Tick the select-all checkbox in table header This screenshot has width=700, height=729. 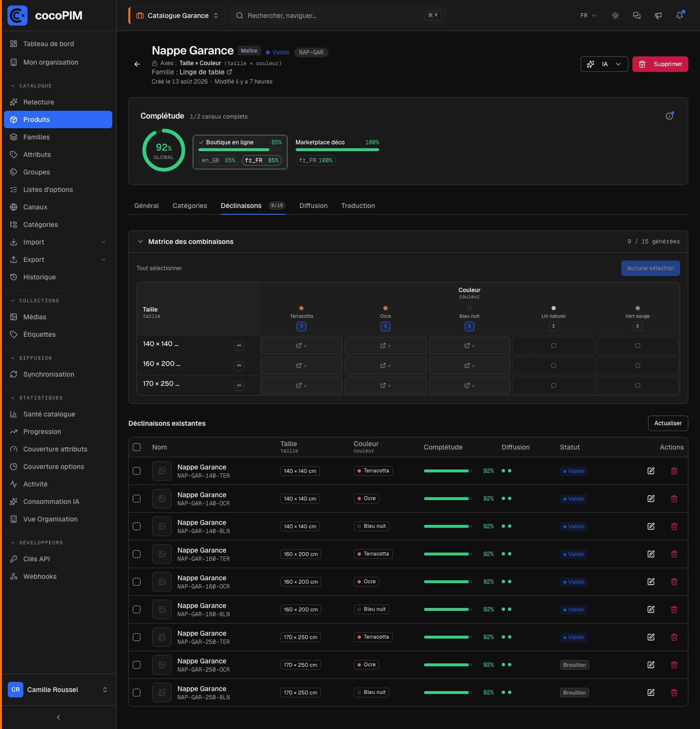[137, 447]
